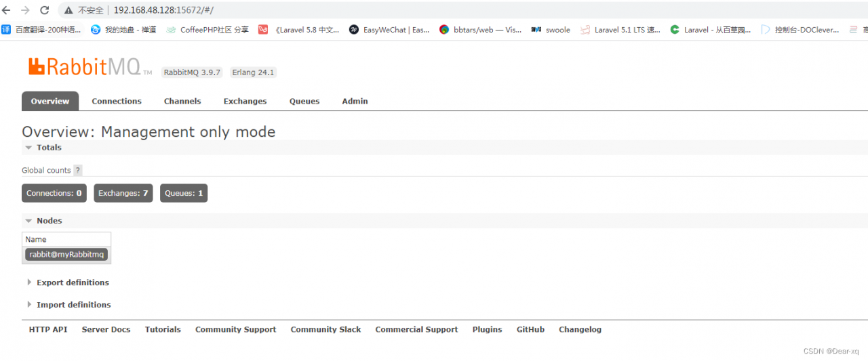Viewport: 868px width, 361px height.
Task: Go back with browser back arrow
Action: [6, 10]
